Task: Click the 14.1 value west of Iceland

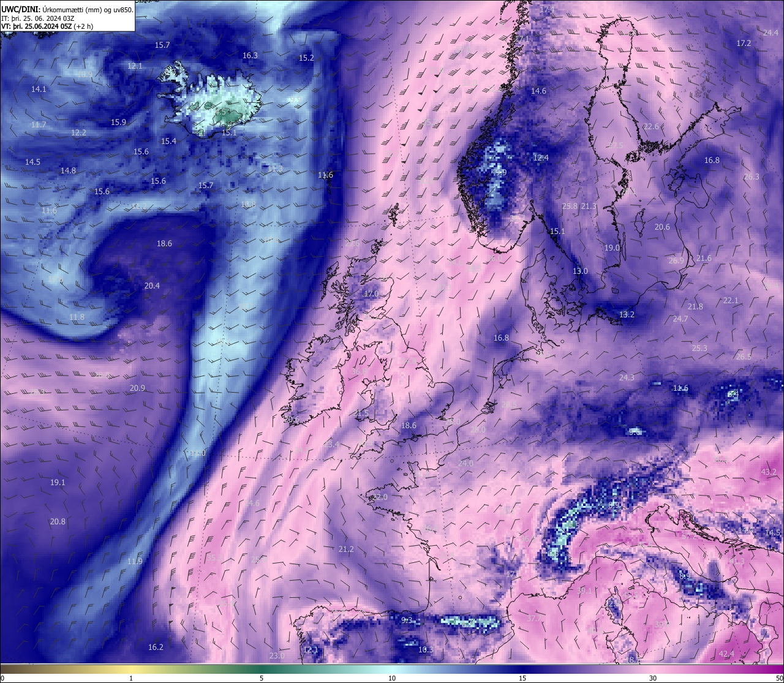Action: [39, 89]
